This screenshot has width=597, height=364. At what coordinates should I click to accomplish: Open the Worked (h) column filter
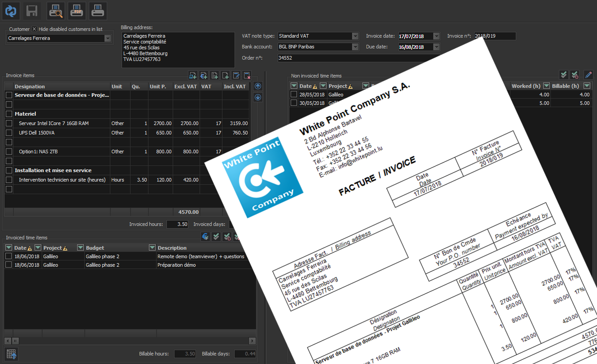click(546, 86)
